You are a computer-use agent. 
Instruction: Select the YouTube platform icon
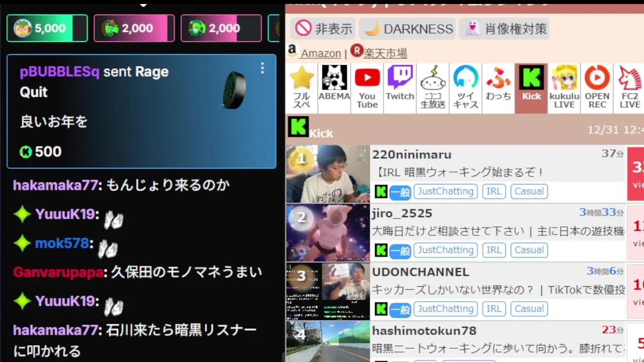(367, 88)
